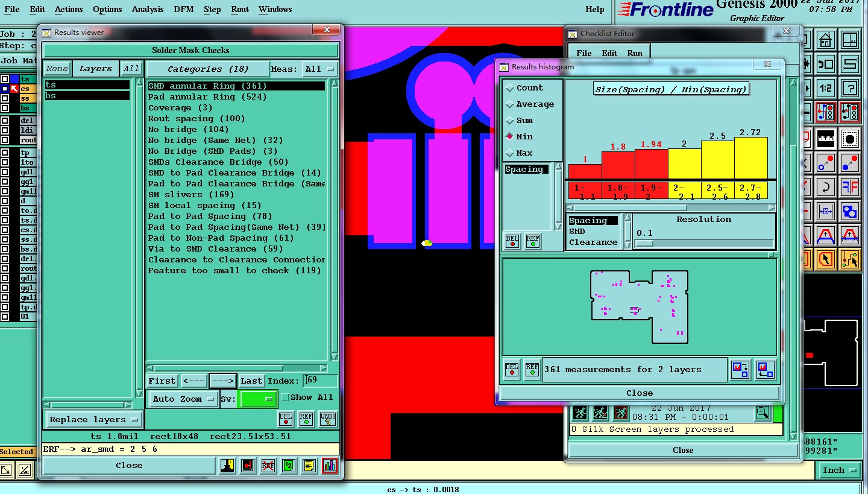Open the DFM menu
868x494 pixels.
(184, 9)
